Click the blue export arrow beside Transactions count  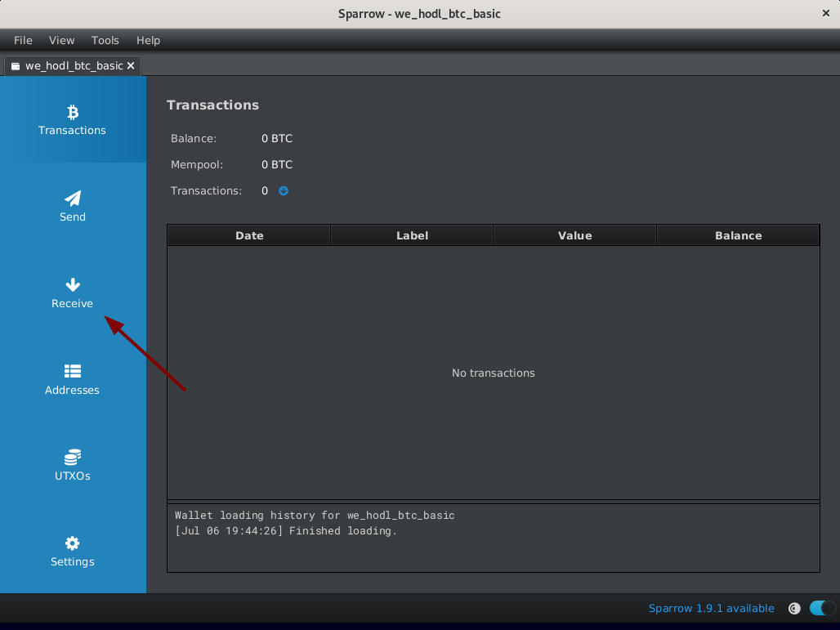pyautogui.click(x=284, y=190)
